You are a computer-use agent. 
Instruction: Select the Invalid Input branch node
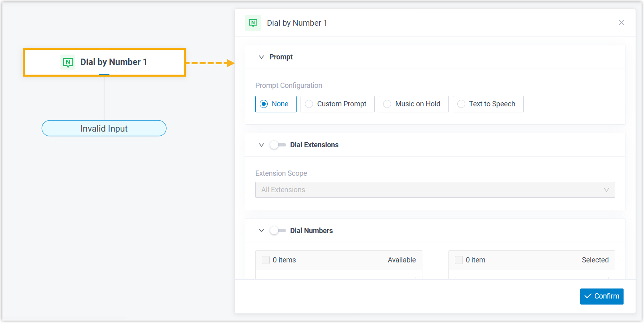click(104, 128)
